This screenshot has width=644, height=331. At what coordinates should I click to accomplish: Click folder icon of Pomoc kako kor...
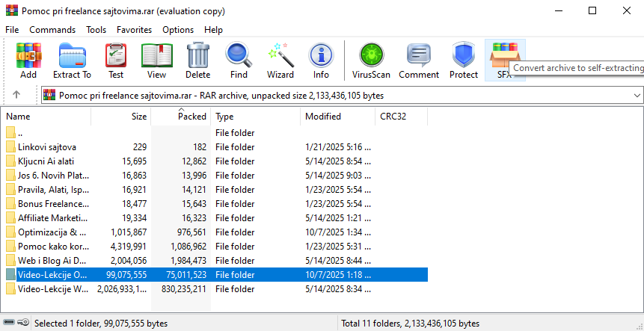pyautogui.click(x=10, y=247)
